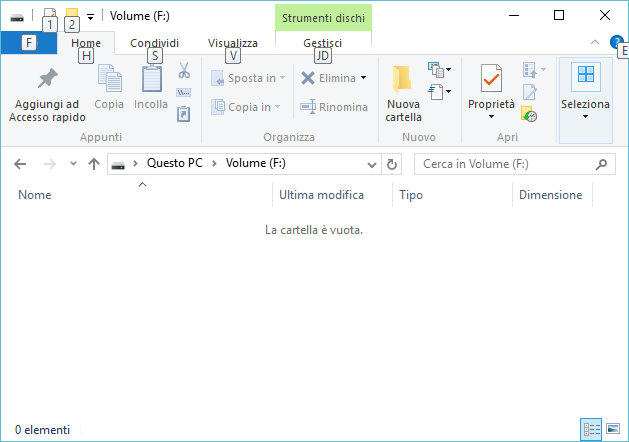
Task: Go up one folder level
Action: 94,164
